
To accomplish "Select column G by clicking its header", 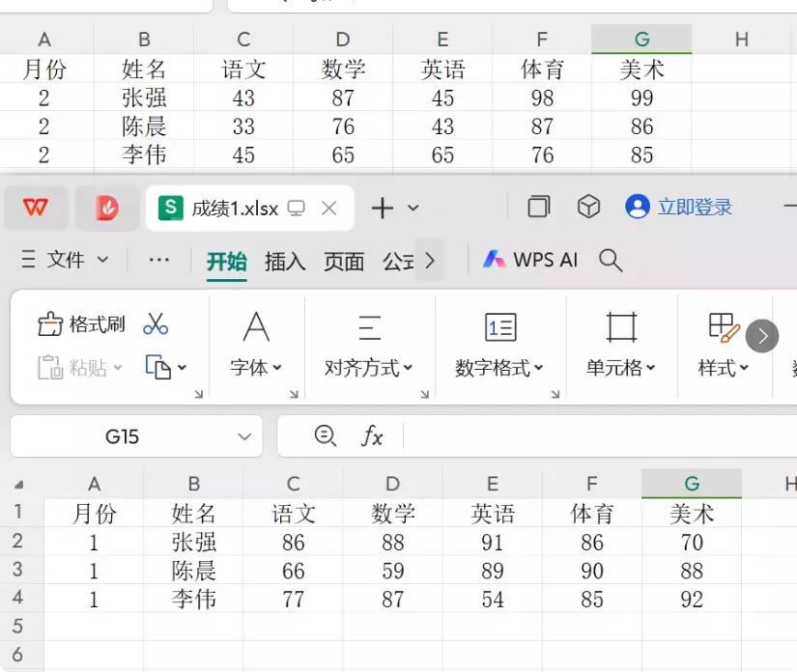I will point(691,484).
